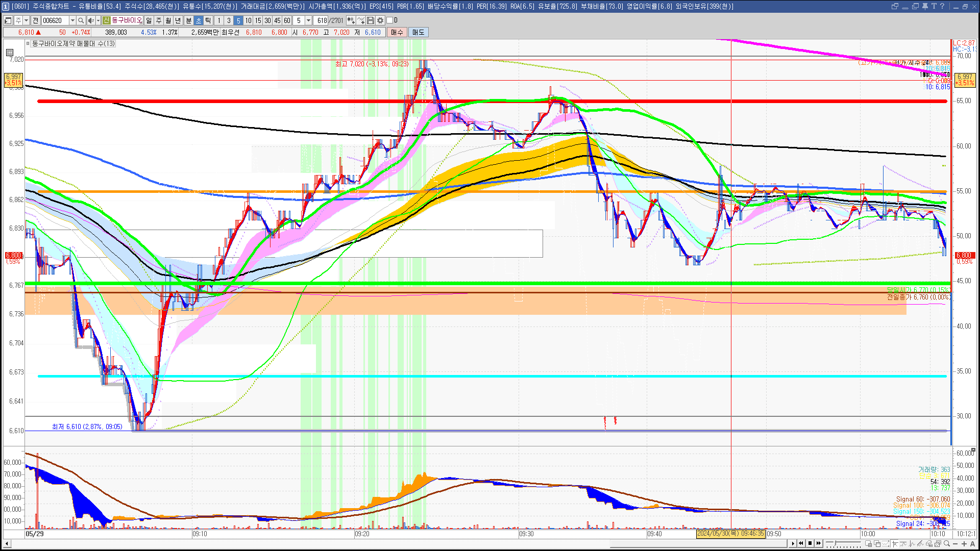Click the minus zoom-out icon at bottom right

(x=955, y=544)
